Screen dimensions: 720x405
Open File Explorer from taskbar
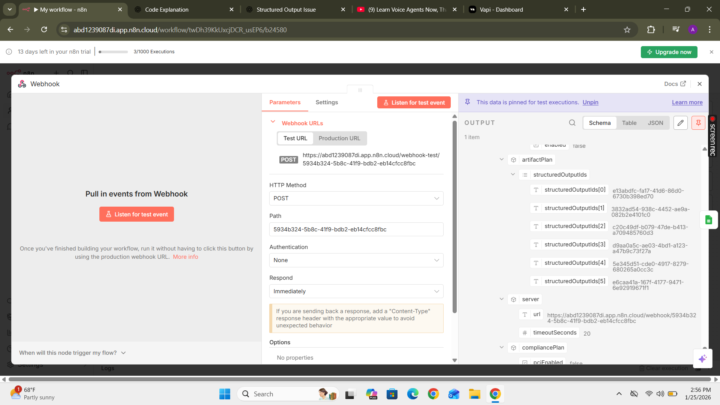point(474,394)
